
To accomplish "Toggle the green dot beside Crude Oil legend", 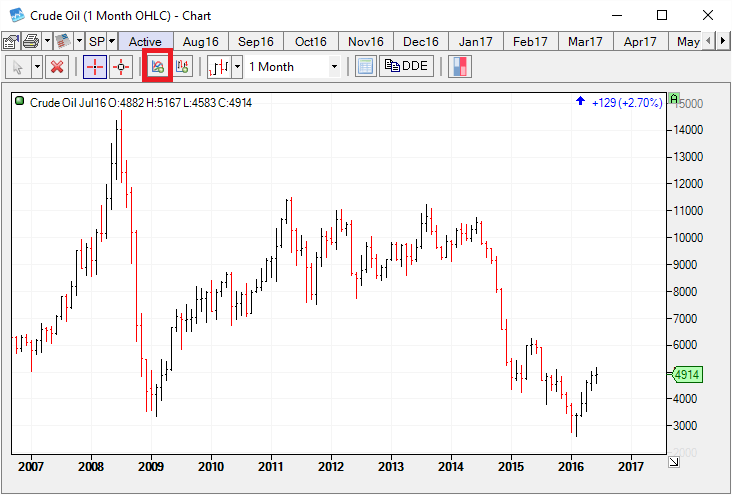I will [20, 102].
